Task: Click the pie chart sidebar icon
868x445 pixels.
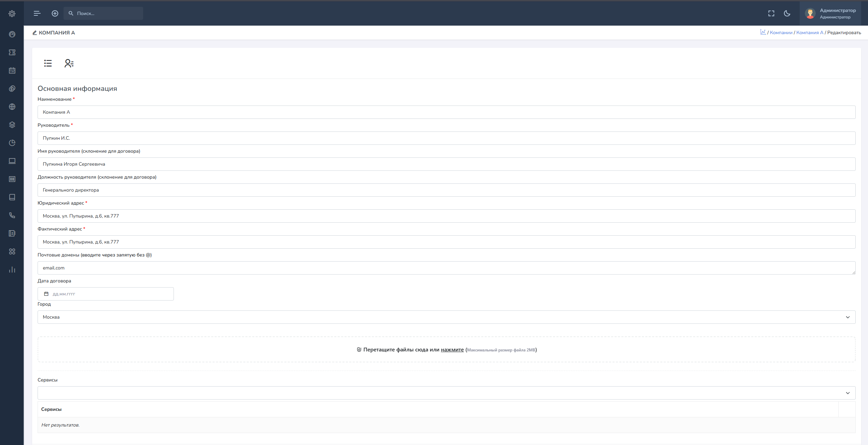Action: [x=12, y=143]
